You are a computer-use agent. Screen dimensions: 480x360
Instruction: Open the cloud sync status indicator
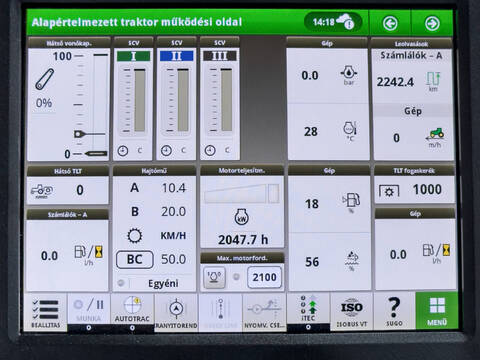[346, 21]
